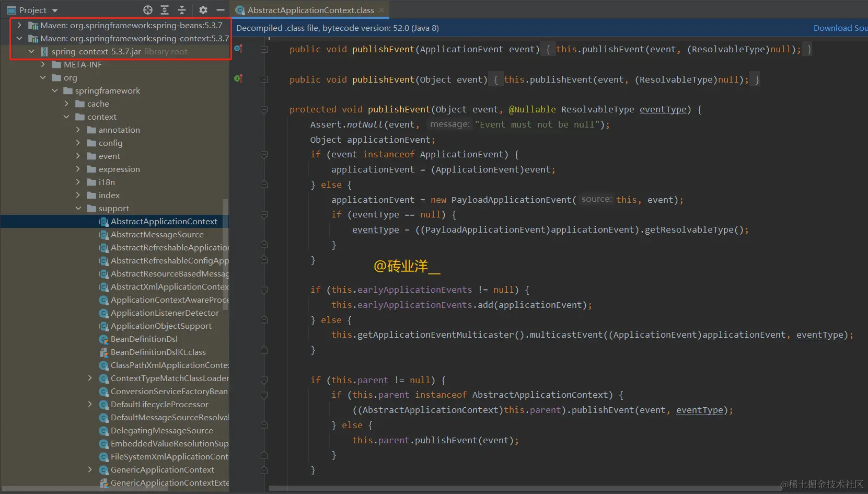
Task: Click the DefaultMessageSourceResolval class icon
Action: tap(103, 418)
